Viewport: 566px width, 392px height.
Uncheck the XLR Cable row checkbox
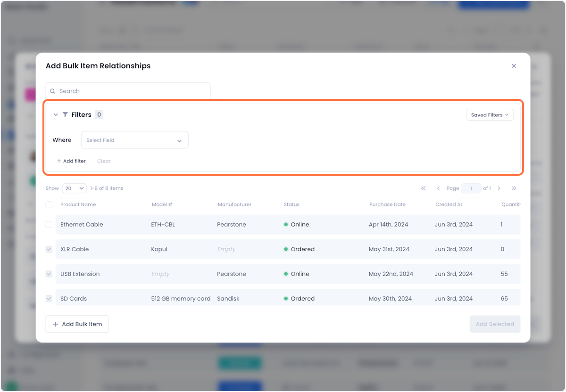tap(49, 249)
